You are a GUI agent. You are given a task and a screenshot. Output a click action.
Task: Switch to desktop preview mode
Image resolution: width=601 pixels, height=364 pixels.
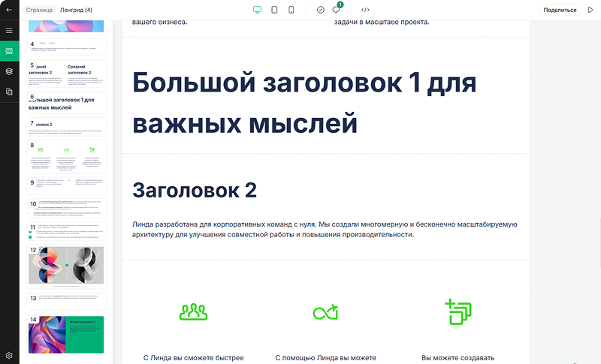[257, 10]
